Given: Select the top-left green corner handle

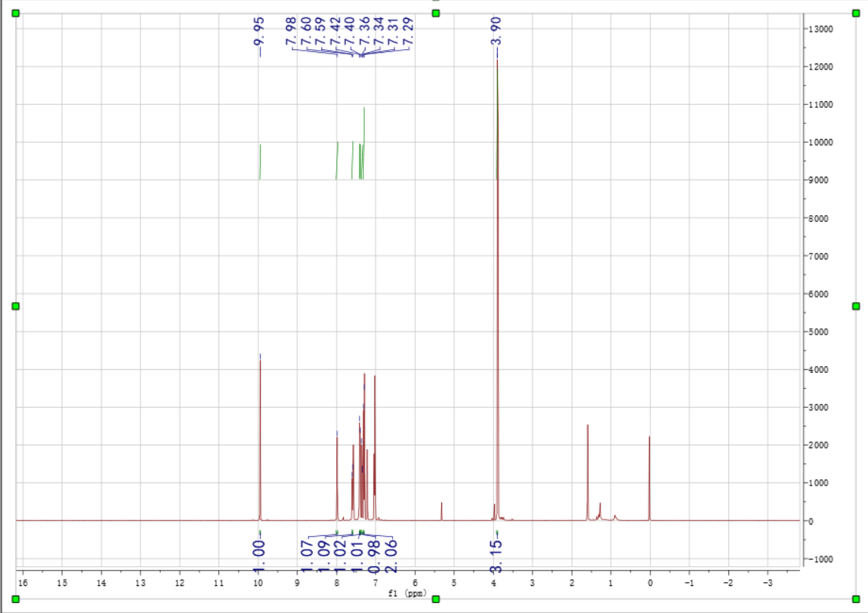Looking at the screenshot, I should pyautogui.click(x=16, y=14).
